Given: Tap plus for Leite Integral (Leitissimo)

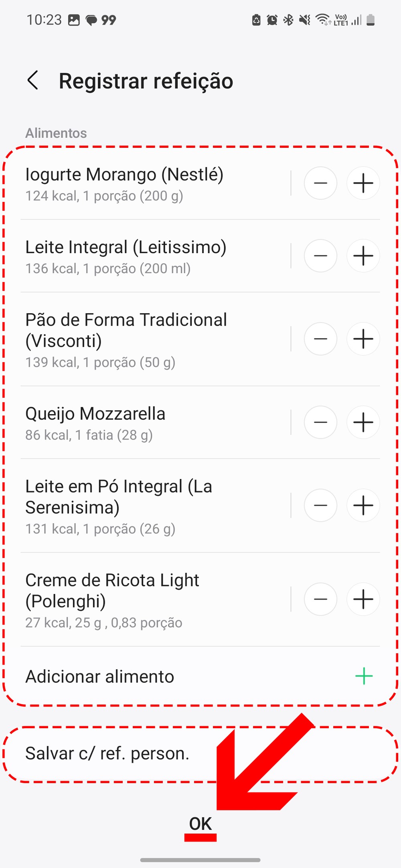Looking at the screenshot, I should click(363, 256).
